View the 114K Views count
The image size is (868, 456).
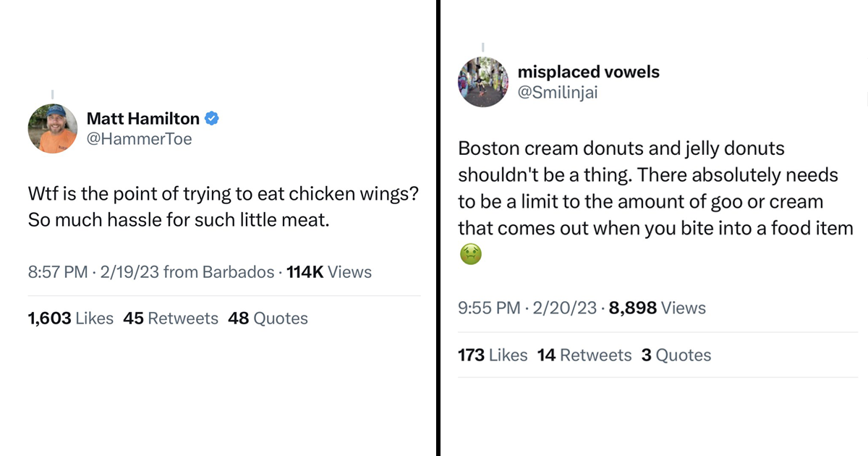click(329, 272)
